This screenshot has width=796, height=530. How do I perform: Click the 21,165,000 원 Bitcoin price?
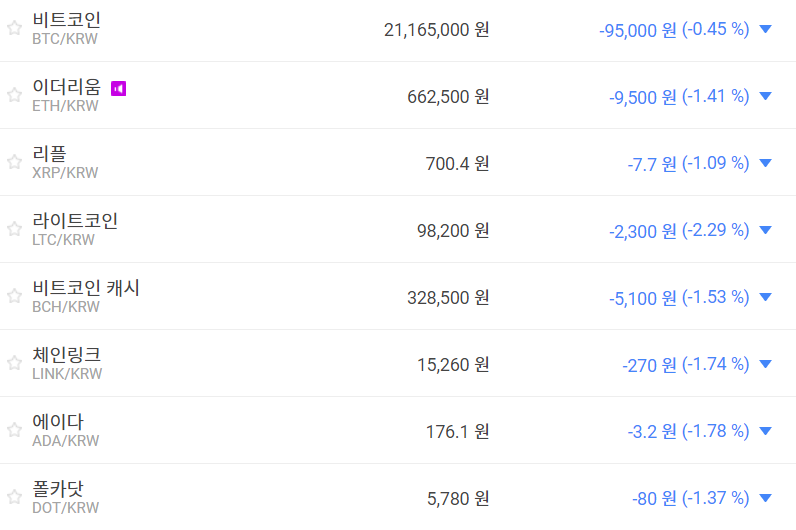(x=436, y=29)
